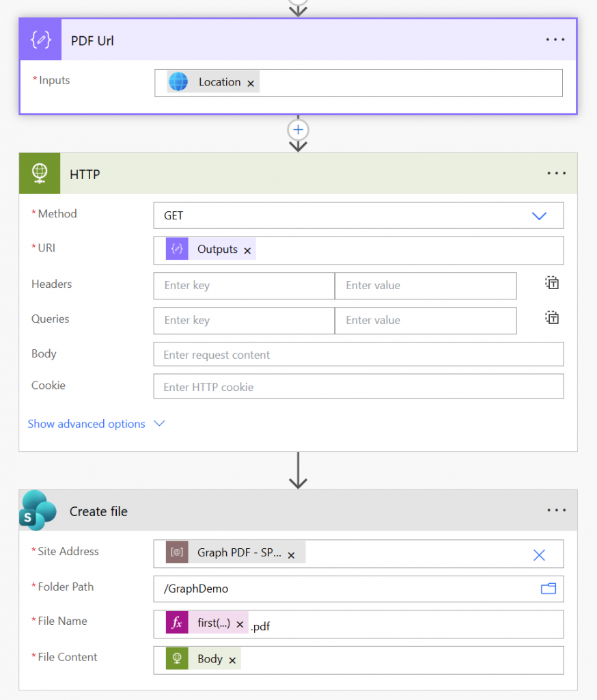Switch Headers to text mode
The image size is (597, 700).
pos(552,282)
